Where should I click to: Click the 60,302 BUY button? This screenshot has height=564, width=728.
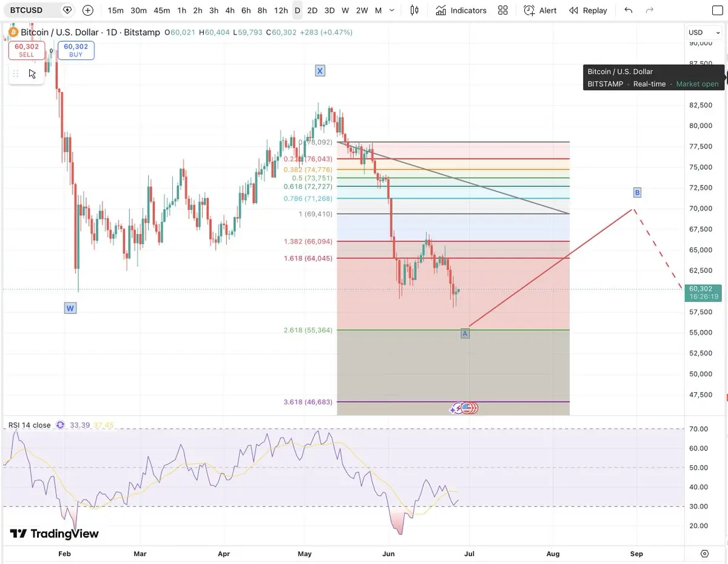coord(76,50)
